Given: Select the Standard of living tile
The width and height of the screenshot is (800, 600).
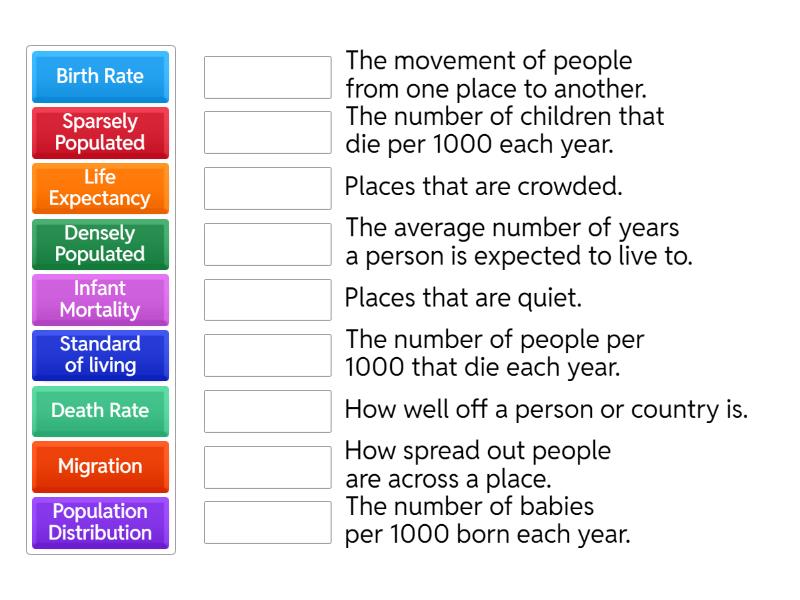Looking at the screenshot, I should coord(100,355).
